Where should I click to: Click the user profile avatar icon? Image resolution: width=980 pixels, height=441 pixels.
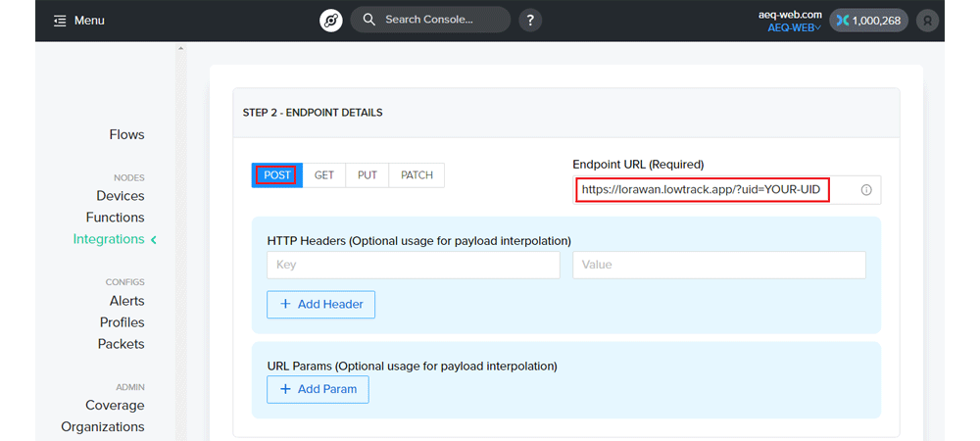(927, 21)
